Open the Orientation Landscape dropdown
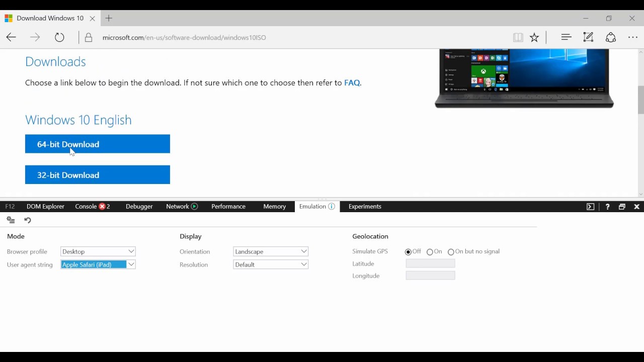Viewport: 644px width, 362px height. tap(271, 251)
